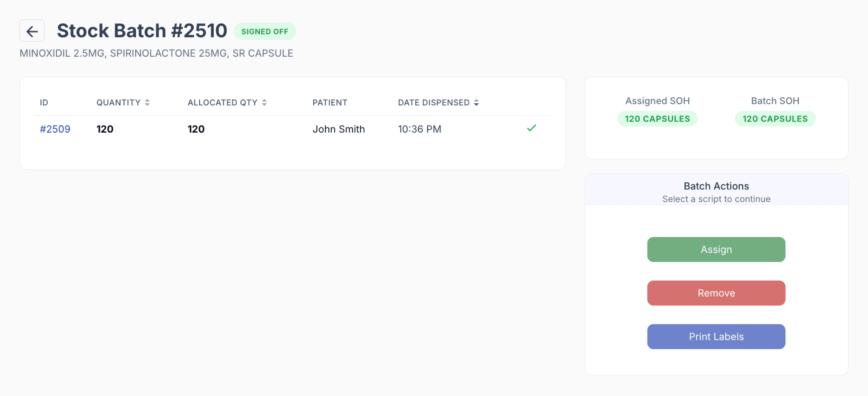Click the Assigned SOH 120 capsules badge
Screen dimensions: 868x396
pyautogui.click(x=657, y=119)
